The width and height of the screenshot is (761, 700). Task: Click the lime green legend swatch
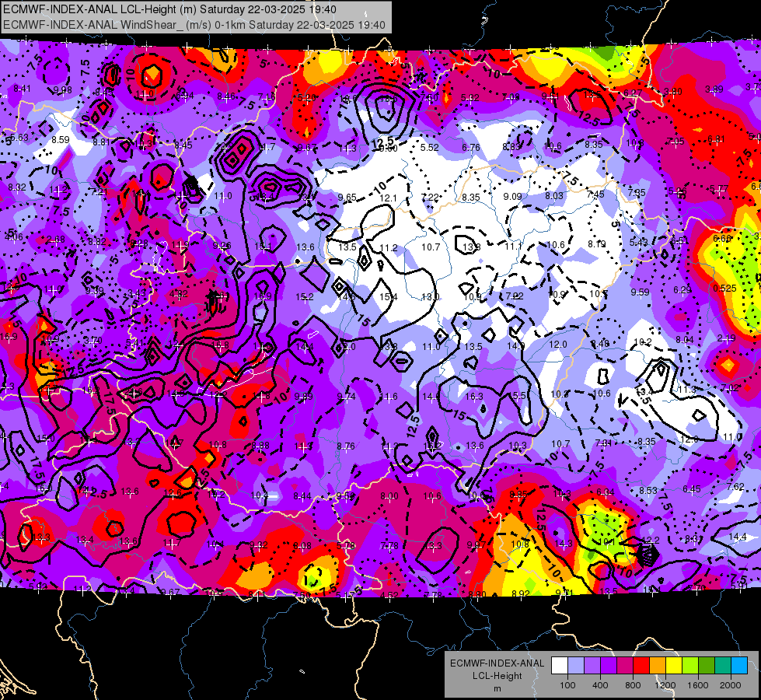690,666
